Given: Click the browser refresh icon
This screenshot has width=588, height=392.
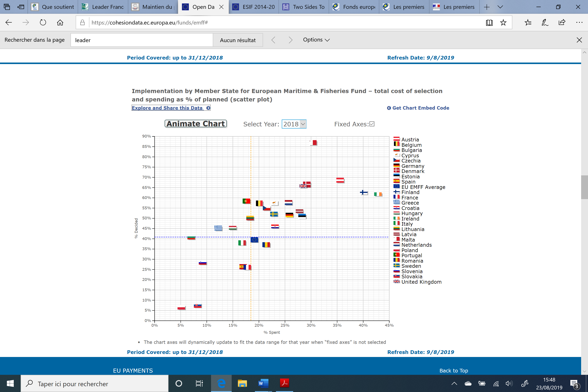Looking at the screenshot, I should pos(43,23).
